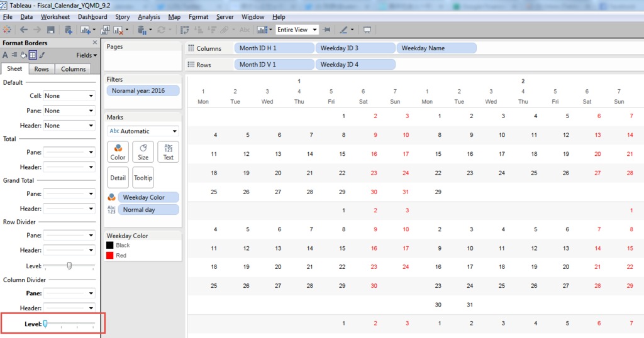Open Marks type Automatic dropdown
This screenshot has height=338, width=644.
143,131
